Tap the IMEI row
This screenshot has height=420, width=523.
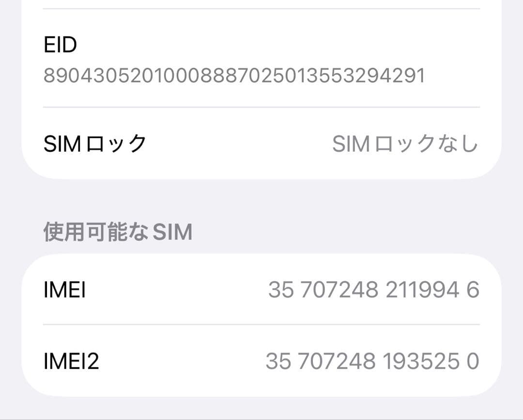pos(261,289)
